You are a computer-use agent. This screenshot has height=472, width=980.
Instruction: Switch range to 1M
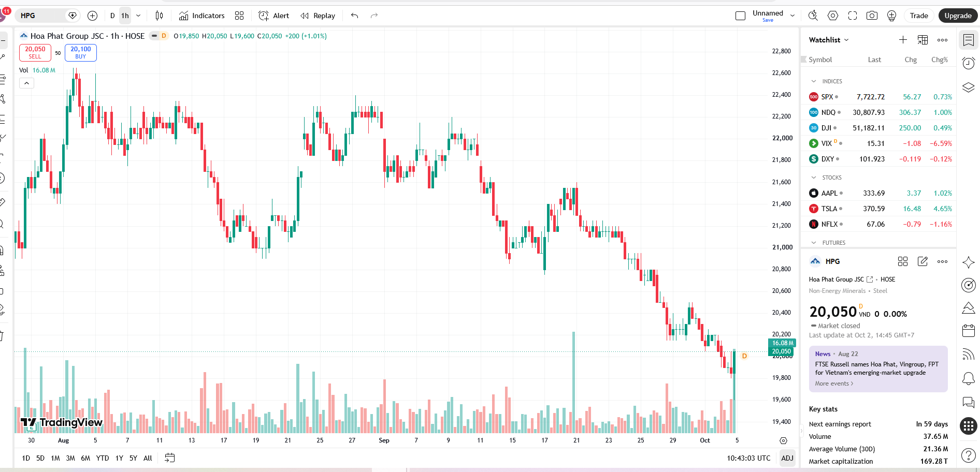(55, 458)
